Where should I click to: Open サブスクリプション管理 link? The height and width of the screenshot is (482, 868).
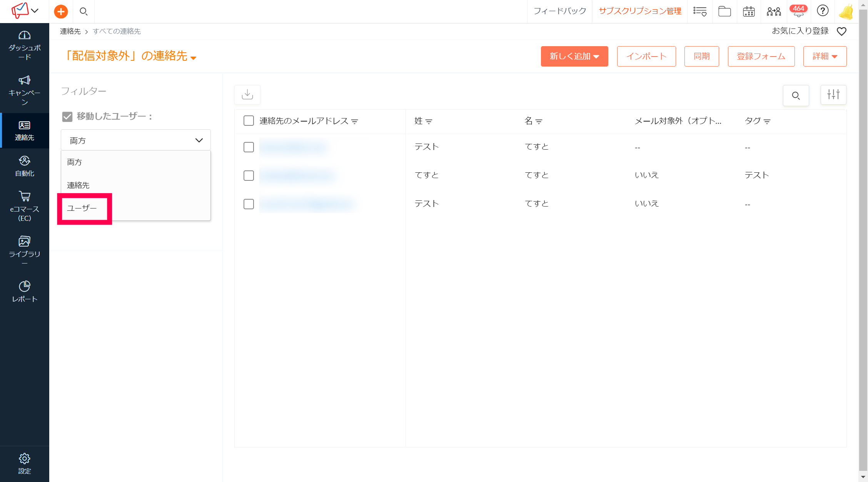pos(640,11)
